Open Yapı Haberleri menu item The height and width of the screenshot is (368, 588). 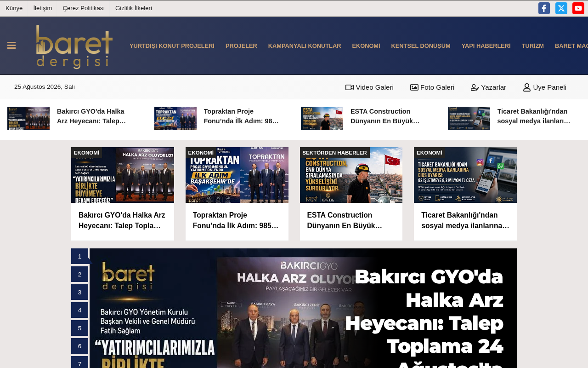[486, 46]
